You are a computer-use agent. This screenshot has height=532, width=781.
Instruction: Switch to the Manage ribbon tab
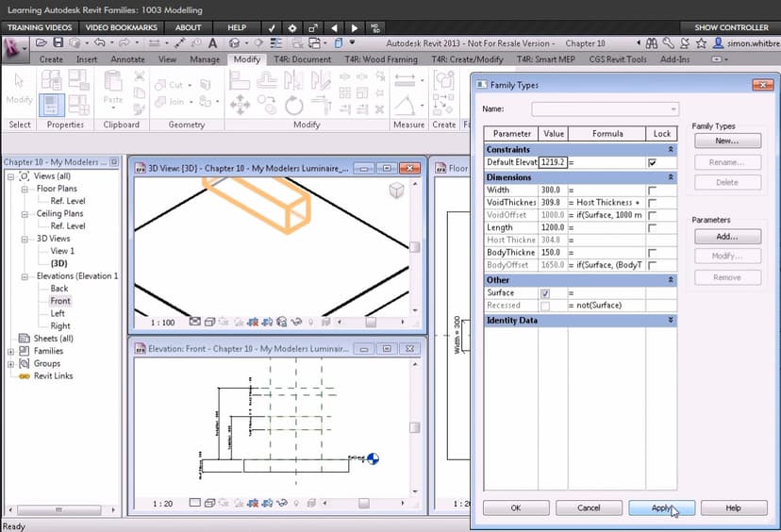205,59
